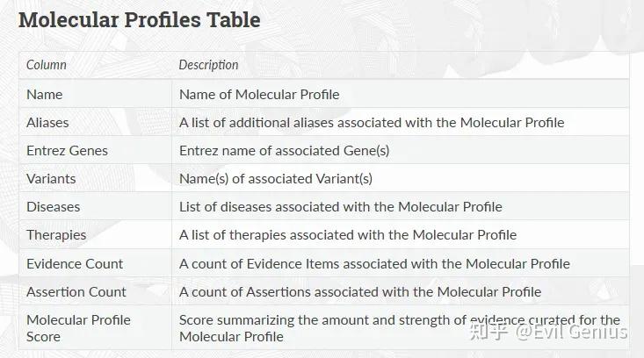The width and height of the screenshot is (644, 358).
Task: Click the 'A count of Evidence Items' description
Action: tap(374, 263)
